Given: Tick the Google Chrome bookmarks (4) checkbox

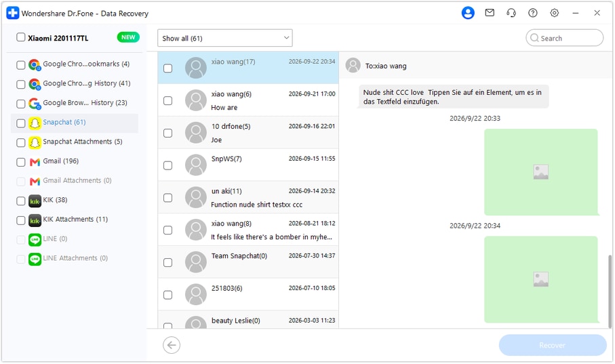Looking at the screenshot, I should pos(21,64).
